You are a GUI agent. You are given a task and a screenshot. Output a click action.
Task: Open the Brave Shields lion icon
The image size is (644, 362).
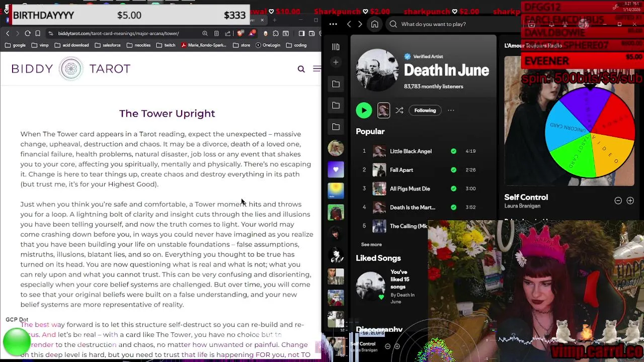tap(240, 33)
